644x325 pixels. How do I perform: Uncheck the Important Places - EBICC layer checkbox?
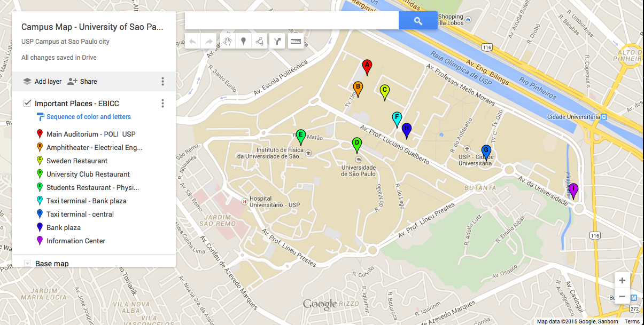click(x=27, y=103)
